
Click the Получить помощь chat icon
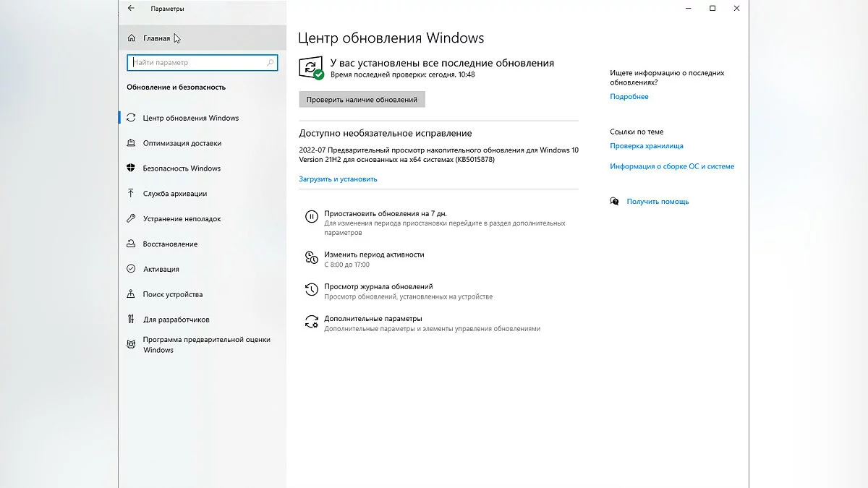tap(614, 202)
